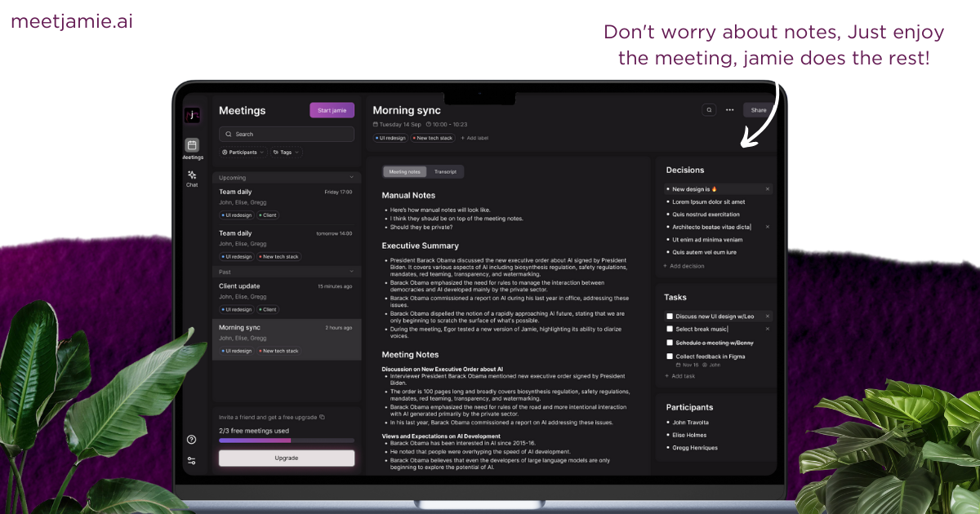Click Add decision
This screenshot has height=514, width=980.
[684, 266]
